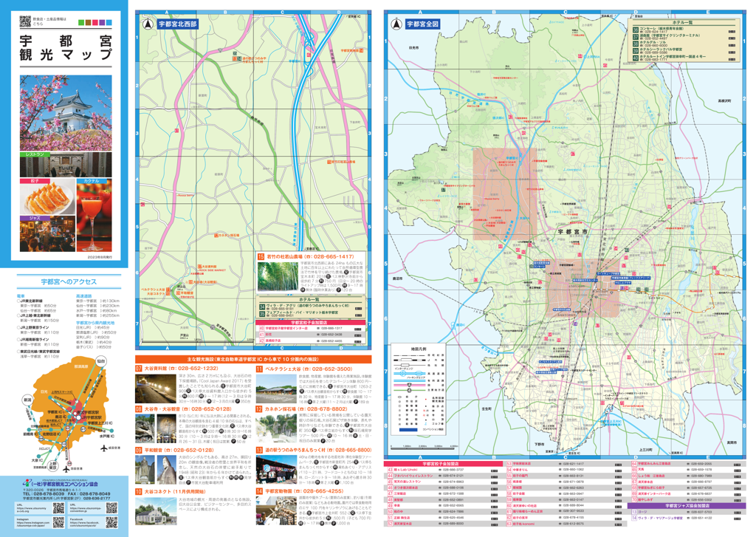Open the ベルテラシェ大谷 building photo
The image size is (756, 537).
[x=276, y=388]
